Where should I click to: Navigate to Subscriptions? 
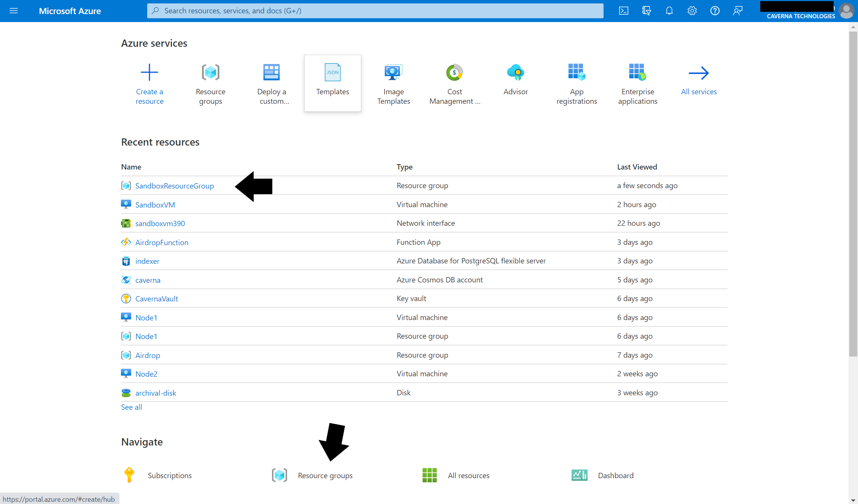169,475
